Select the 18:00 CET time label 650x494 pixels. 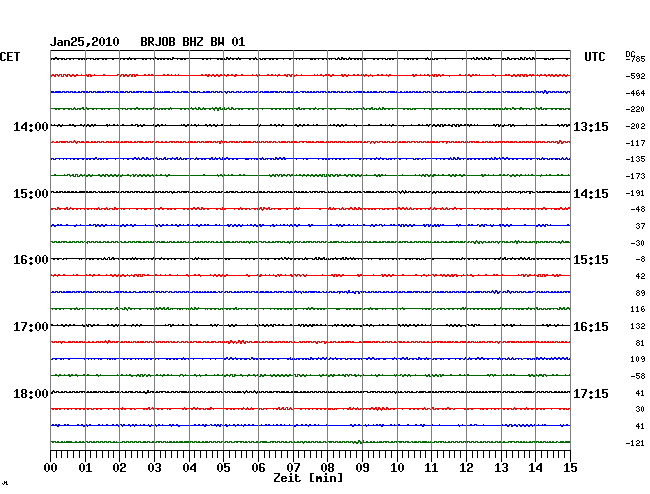(31, 393)
